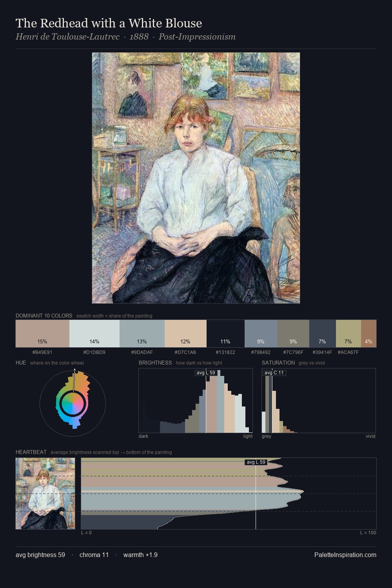This screenshot has height=588, width=392.
Task: Click the HEARTBEAT section heading
Action: 31,452
